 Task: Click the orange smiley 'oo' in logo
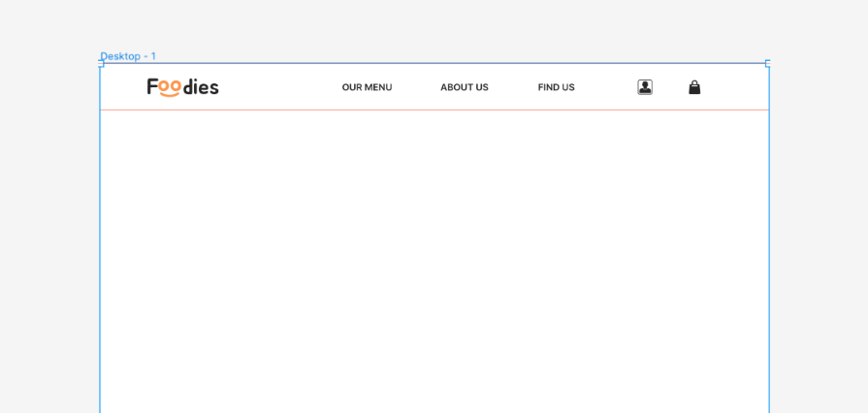(x=170, y=88)
